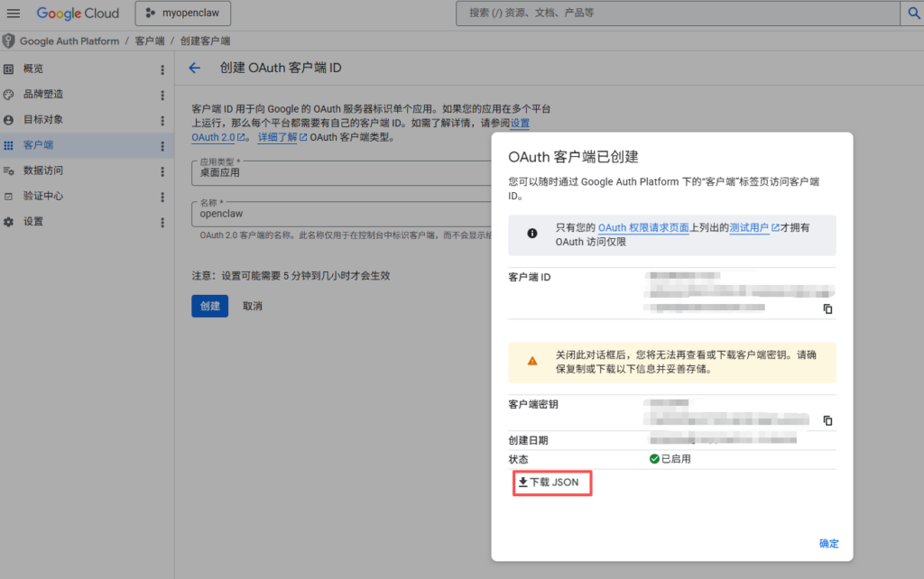Open the 详细了解 link
The image size is (924, 579).
pyautogui.click(x=282, y=137)
